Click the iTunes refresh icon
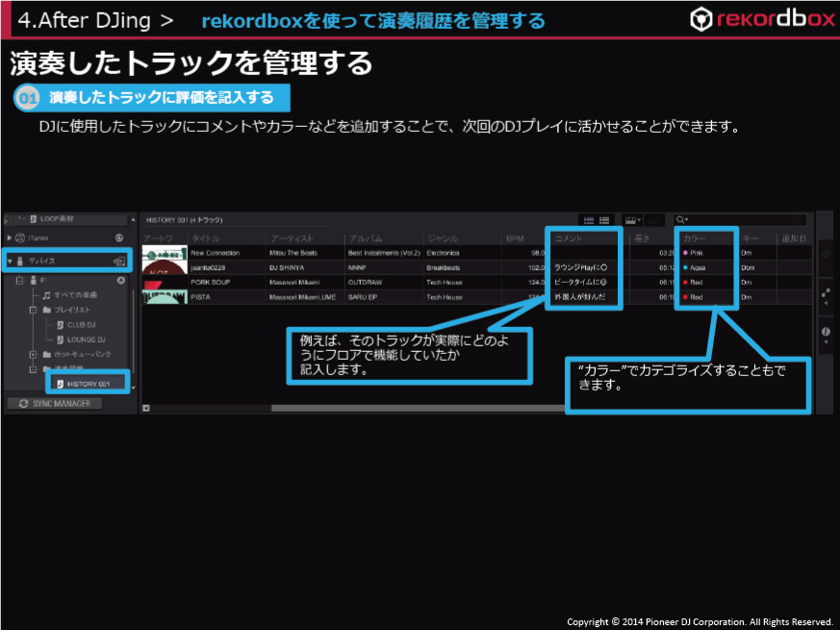The width and height of the screenshot is (840, 630). click(119, 238)
